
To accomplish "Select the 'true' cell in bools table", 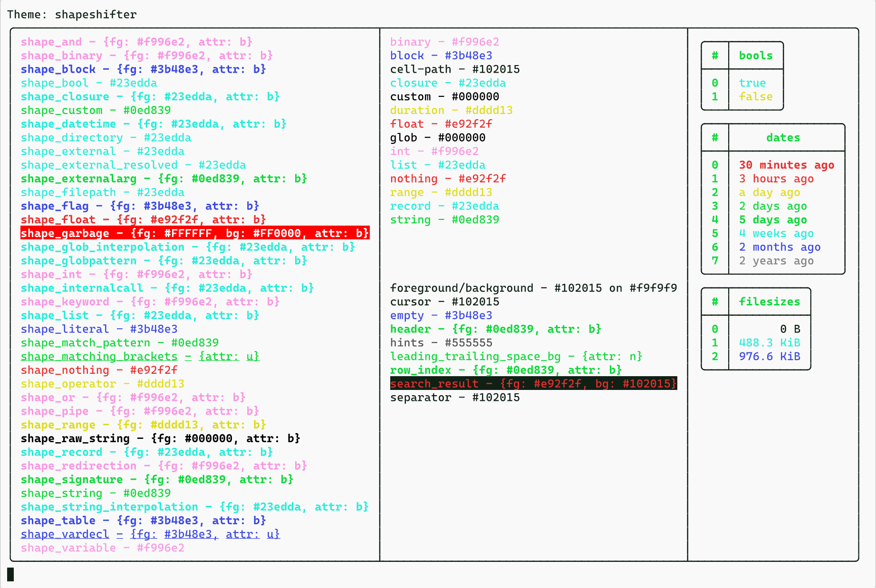I will click(x=752, y=83).
